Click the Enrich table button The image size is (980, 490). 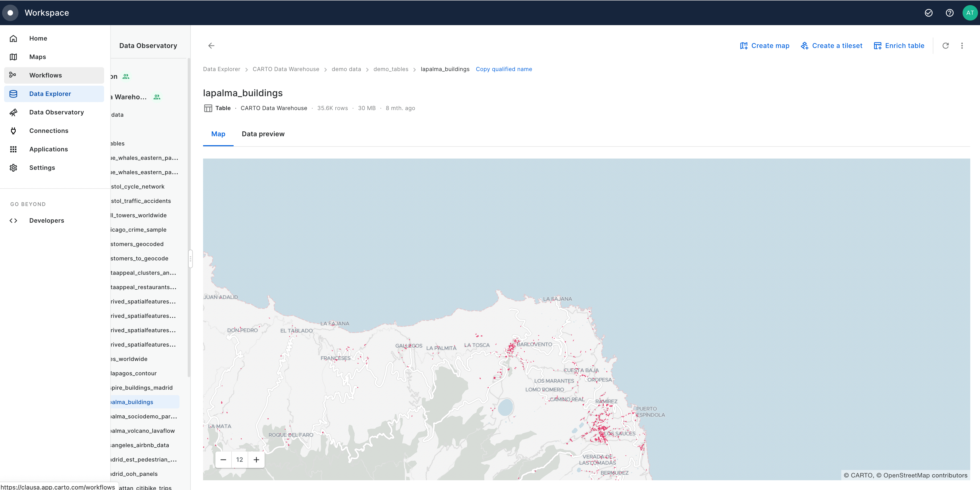899,46
